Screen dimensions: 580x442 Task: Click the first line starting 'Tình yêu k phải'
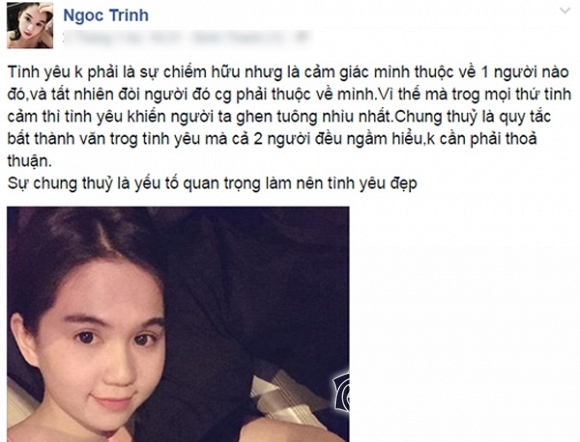288,72
